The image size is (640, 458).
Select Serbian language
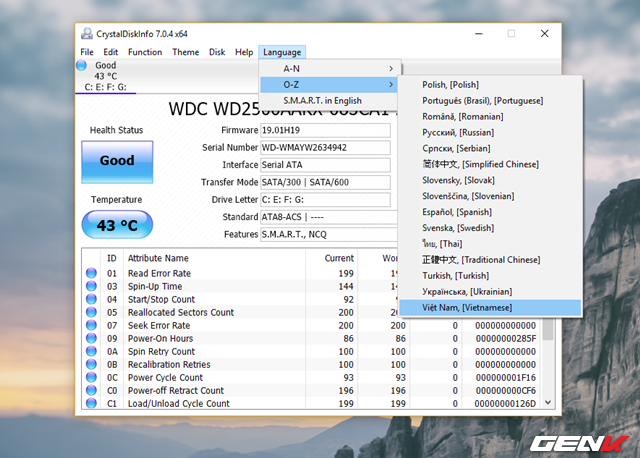(490, 148)
